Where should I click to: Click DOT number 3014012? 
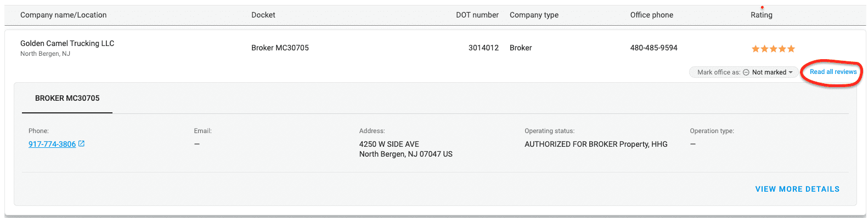(x=483, y=48)
